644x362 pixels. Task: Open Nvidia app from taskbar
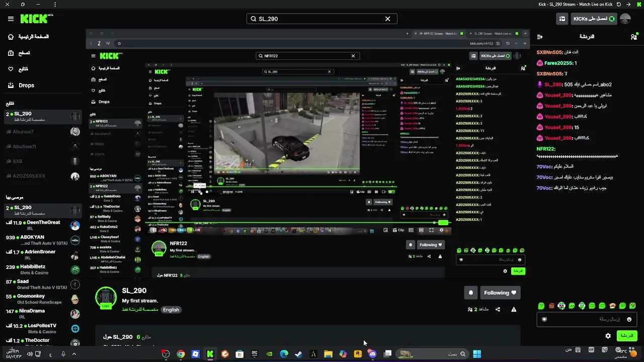click(x=269, y=354)
